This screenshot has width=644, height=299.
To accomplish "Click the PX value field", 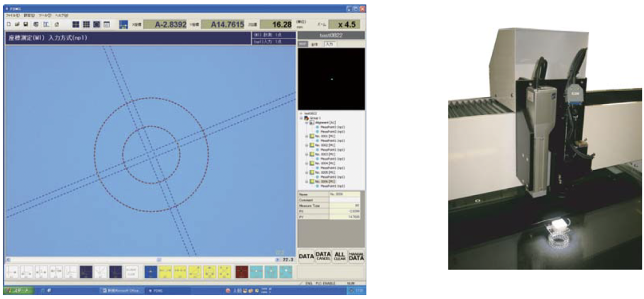I will pyautogui.click(x=344, y=211).
